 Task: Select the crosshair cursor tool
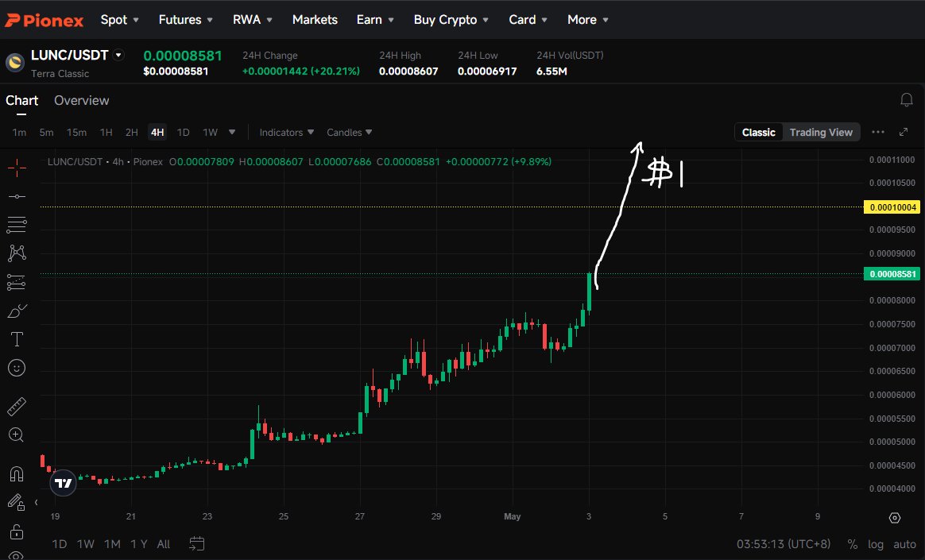point(17,168)
